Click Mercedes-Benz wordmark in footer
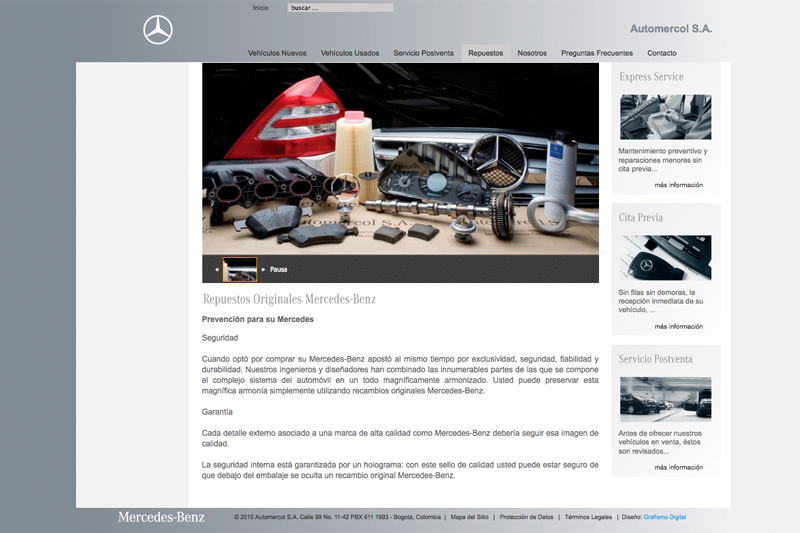Viewport: 800px width, 533px height. (x=161, y=517)
